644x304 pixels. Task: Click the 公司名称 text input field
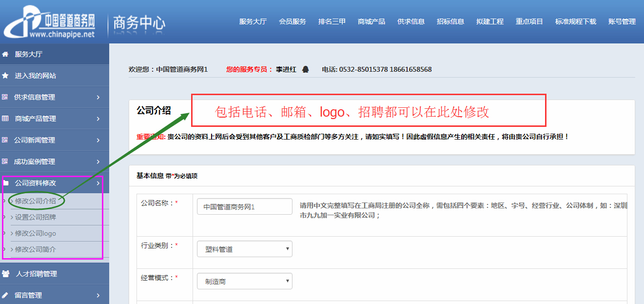pyautogui.click(x=244, y=206)
